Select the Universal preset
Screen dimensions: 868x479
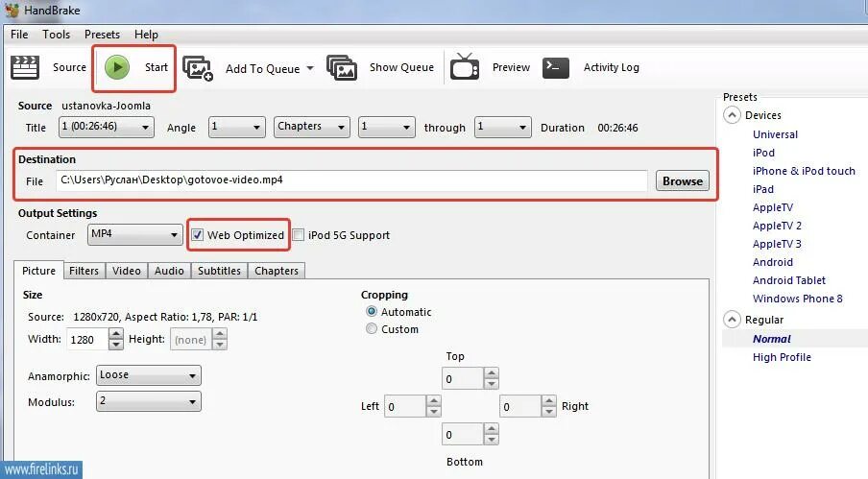coord(775,134)
